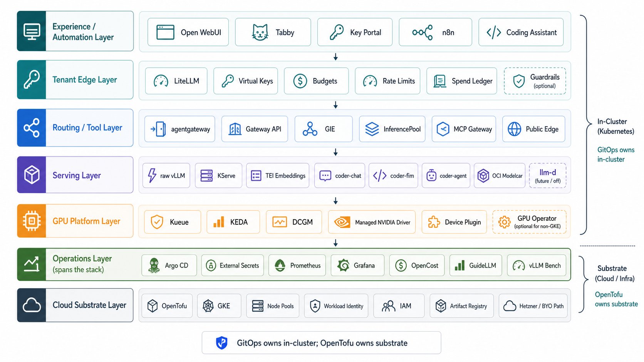Click the Spend Ledger icon

pyautogui.click(x=439, y=81)
